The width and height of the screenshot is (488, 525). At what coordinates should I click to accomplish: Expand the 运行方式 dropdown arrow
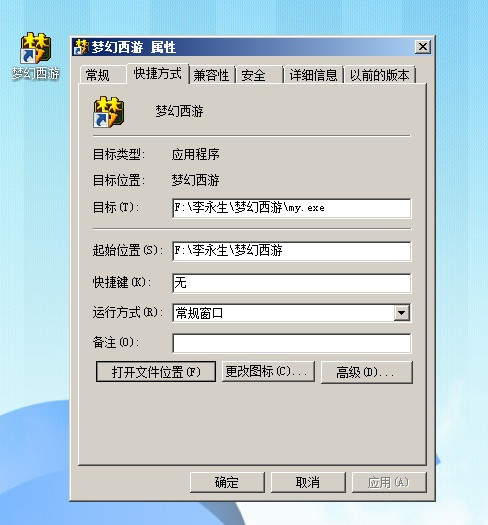coord(402,313)
